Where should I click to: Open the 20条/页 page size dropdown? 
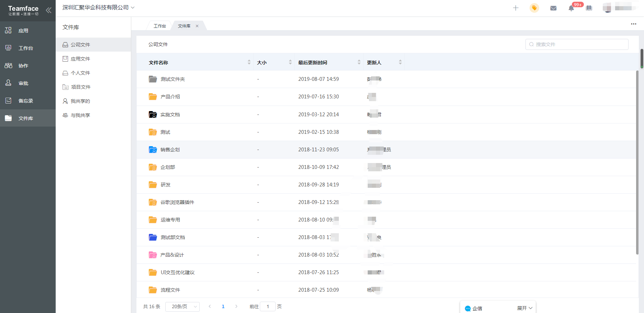(x=182, y=306)
